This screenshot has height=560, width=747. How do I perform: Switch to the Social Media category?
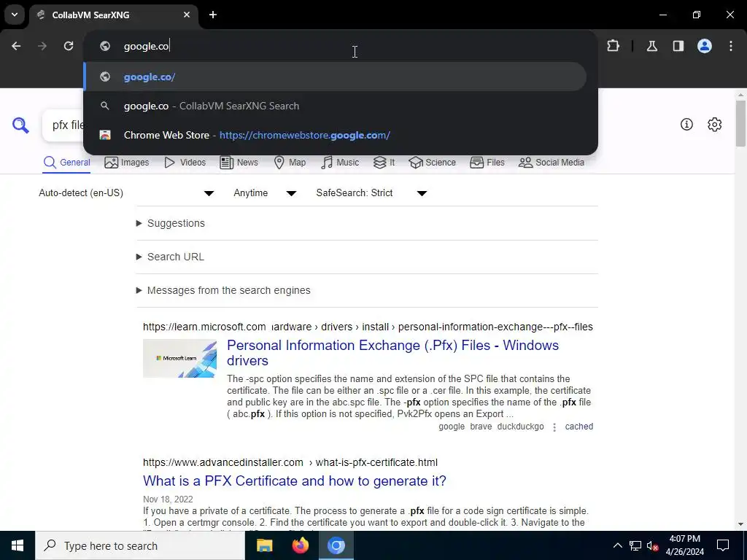click(551, 163)
